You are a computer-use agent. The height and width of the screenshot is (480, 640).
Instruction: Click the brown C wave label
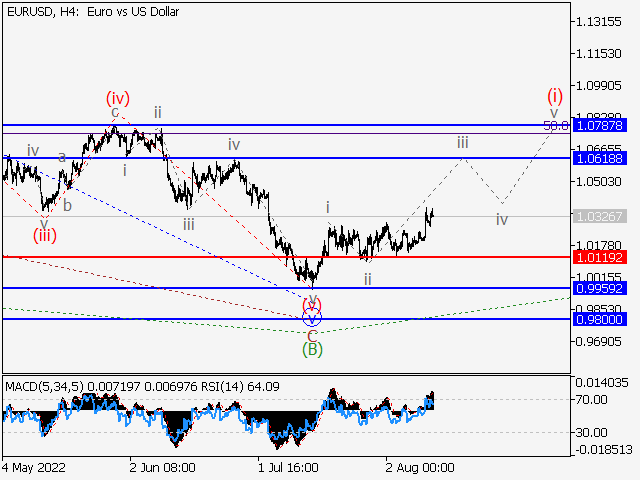click(x=312, y=337)
